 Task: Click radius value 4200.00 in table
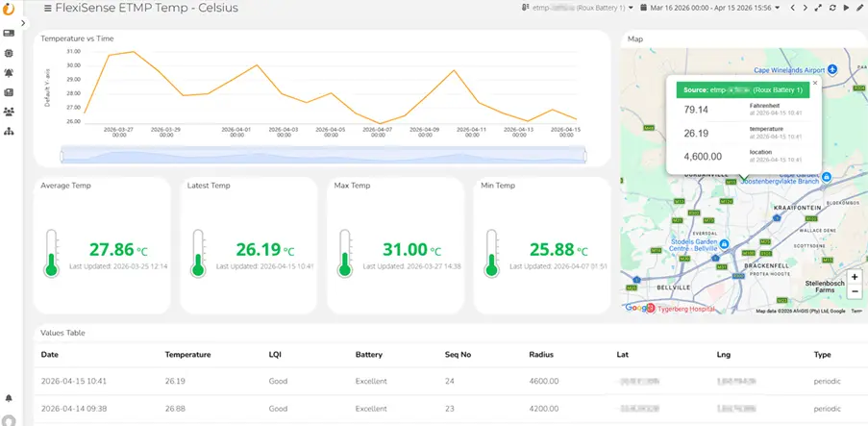point(544,409)
